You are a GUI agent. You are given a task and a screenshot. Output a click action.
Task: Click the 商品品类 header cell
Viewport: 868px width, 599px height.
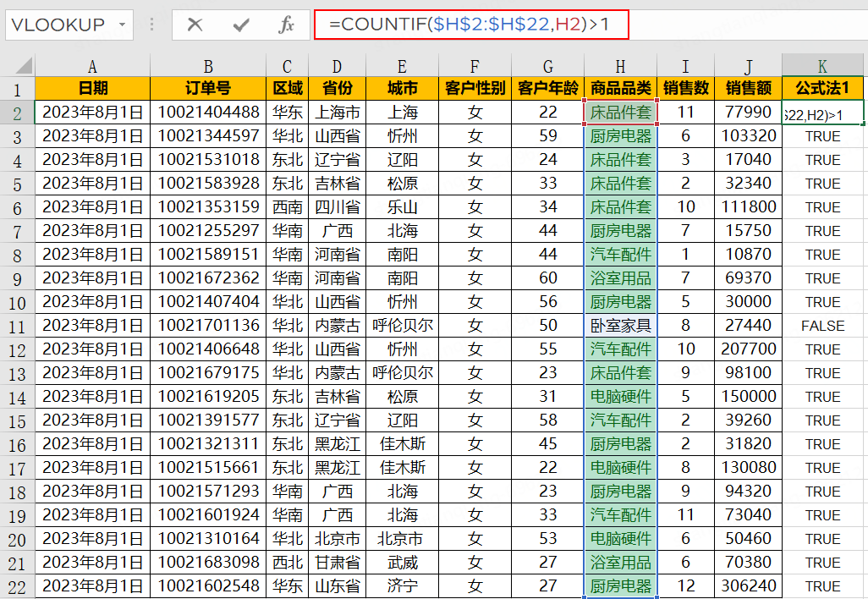[620, 89]
